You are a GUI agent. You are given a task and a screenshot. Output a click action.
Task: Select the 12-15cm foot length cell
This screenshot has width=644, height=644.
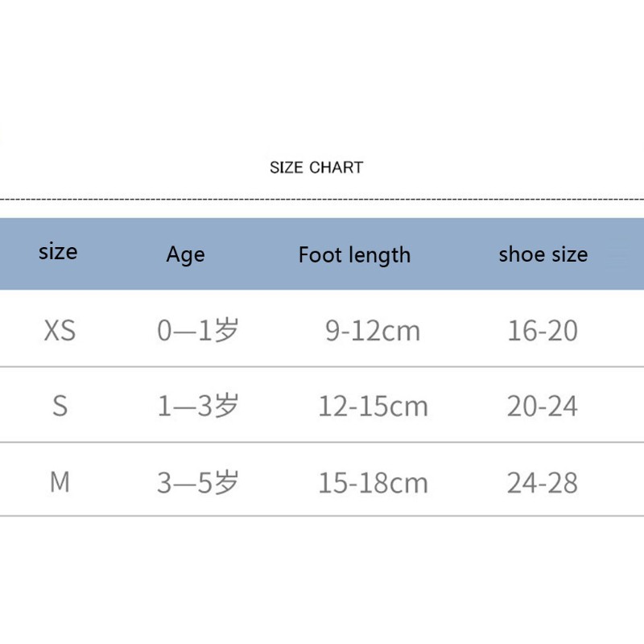(373, 406)
